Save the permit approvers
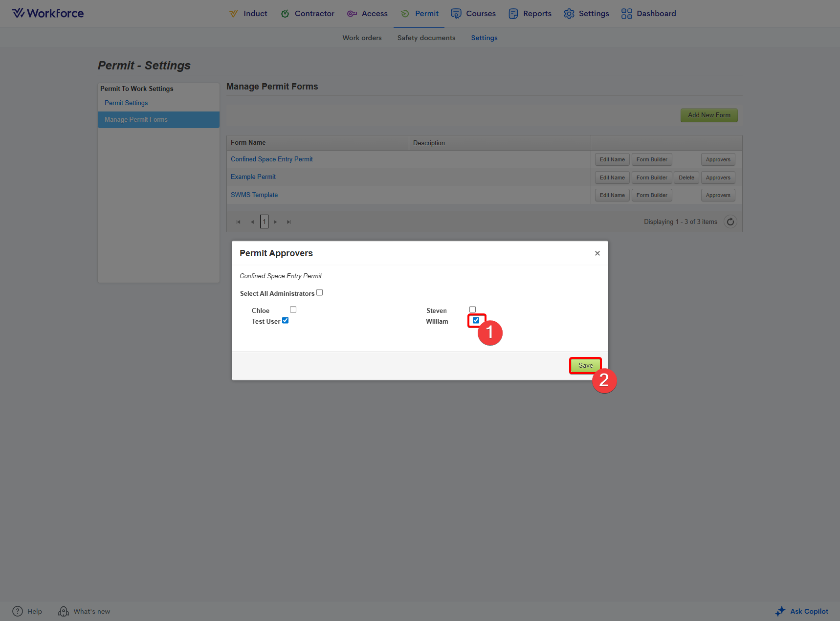840x621 pixels. (585, 365)
